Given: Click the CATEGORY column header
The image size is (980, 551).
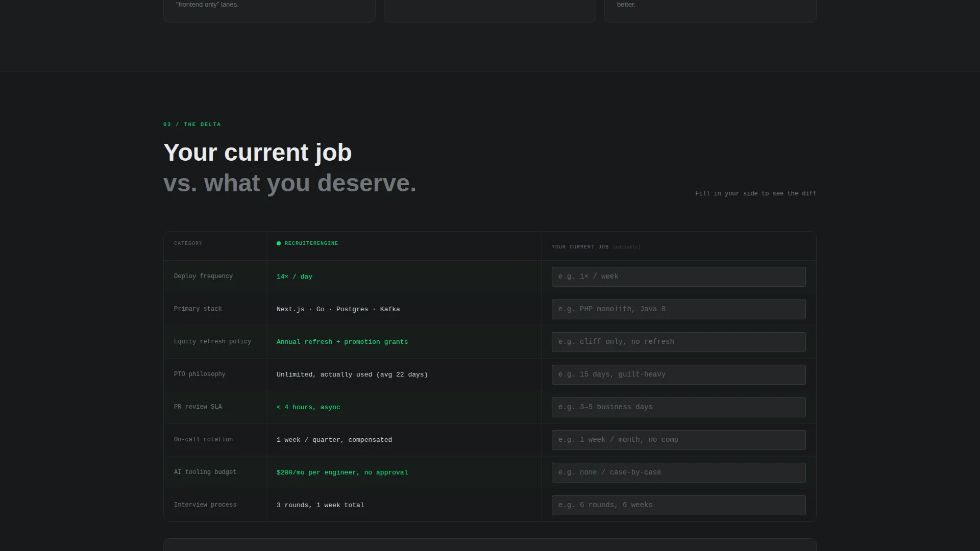Looking at the screenshot, I should point(188,243).
